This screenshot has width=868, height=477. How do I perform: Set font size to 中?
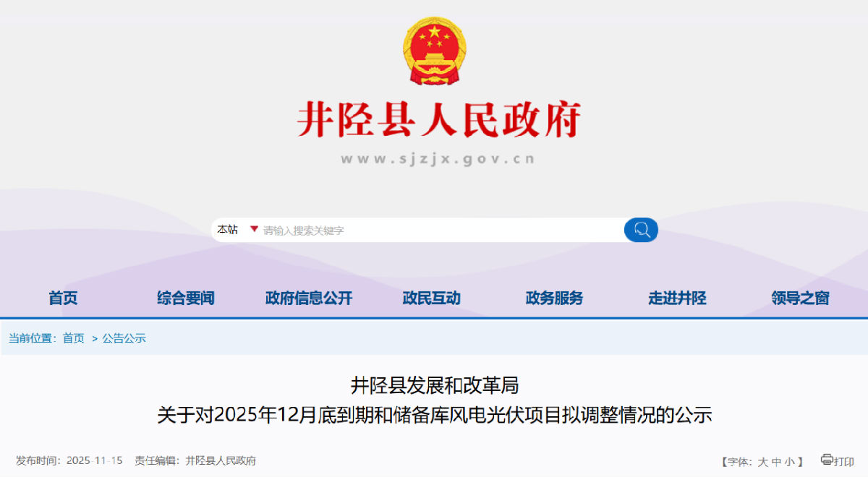click(776, 462)
